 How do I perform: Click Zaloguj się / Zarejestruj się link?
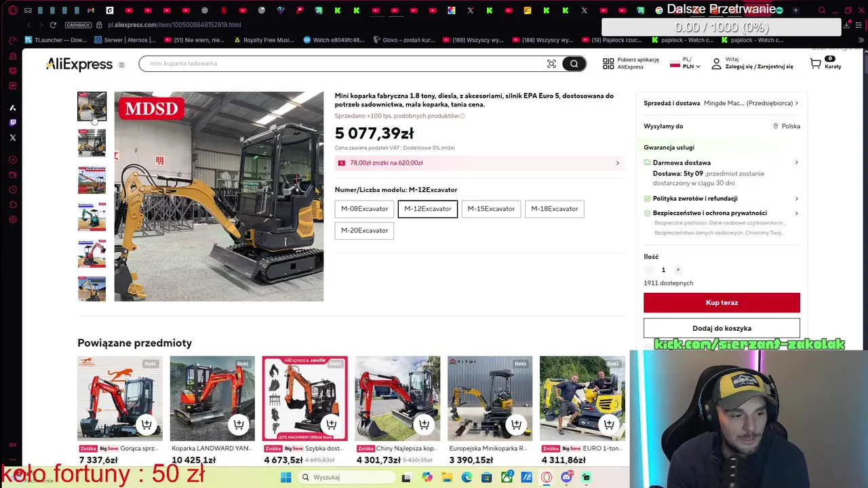tap(759, 67)
